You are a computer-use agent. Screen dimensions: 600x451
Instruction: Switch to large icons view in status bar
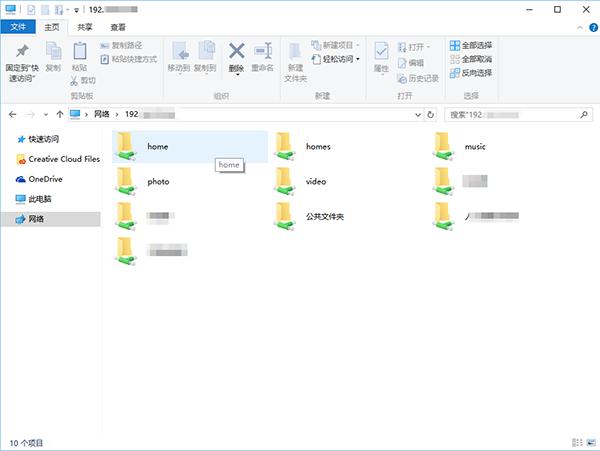(589, 441)
